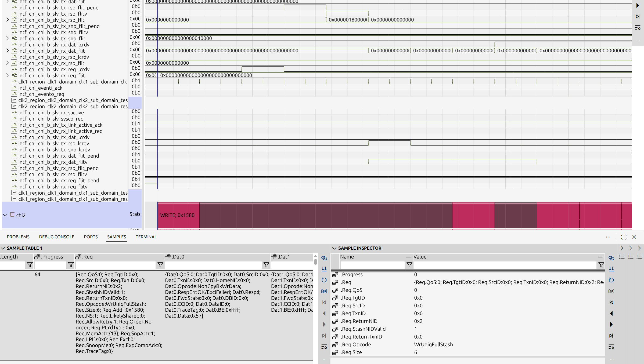Click the Sample Inspector refresh icon
The width and height of the screenshot is (644, 364).
[611, 280]
